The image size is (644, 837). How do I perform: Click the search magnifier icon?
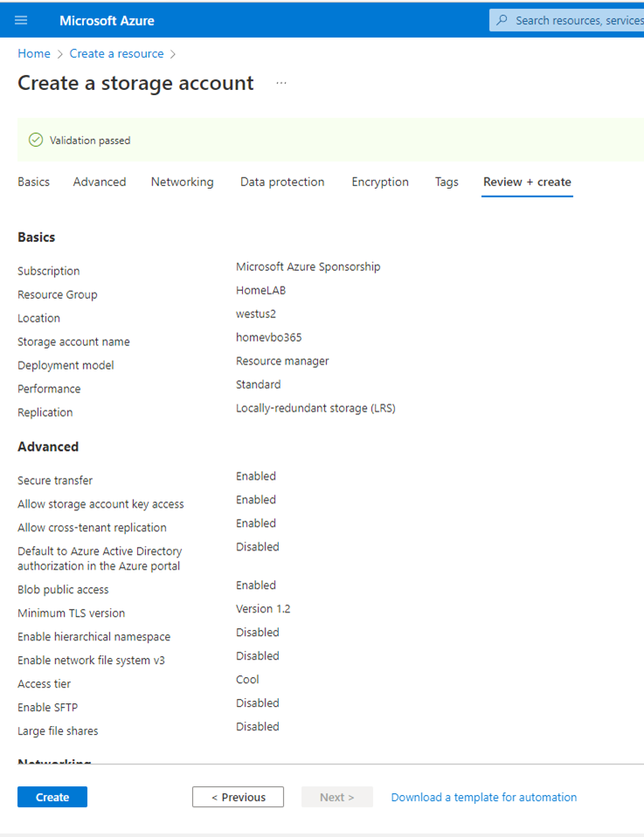click(x=502, y=20)
